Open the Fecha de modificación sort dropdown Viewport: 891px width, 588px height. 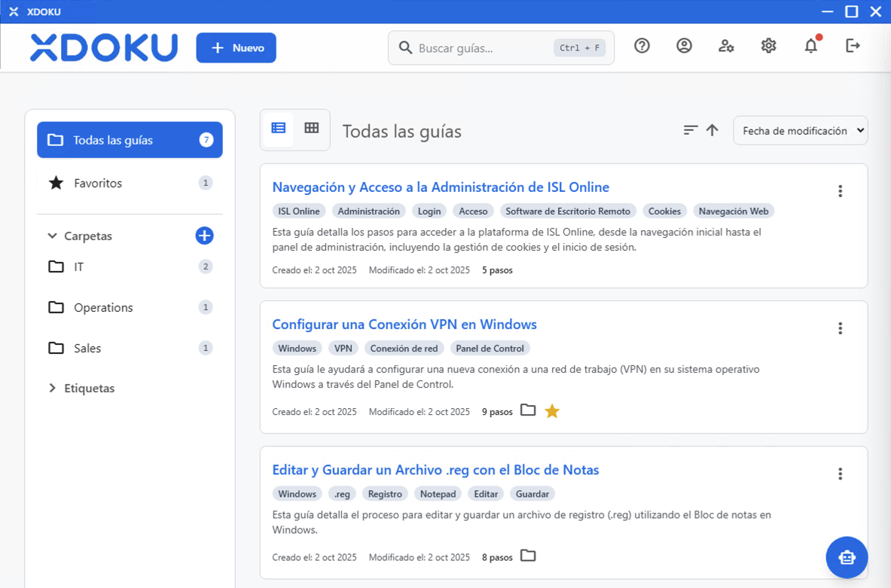pos(800,130)
